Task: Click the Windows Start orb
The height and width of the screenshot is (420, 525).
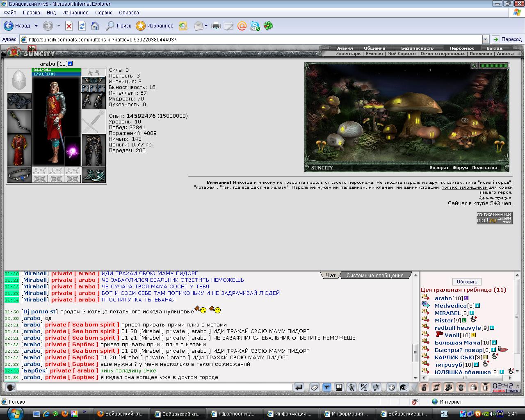Action: coord(16,413)
